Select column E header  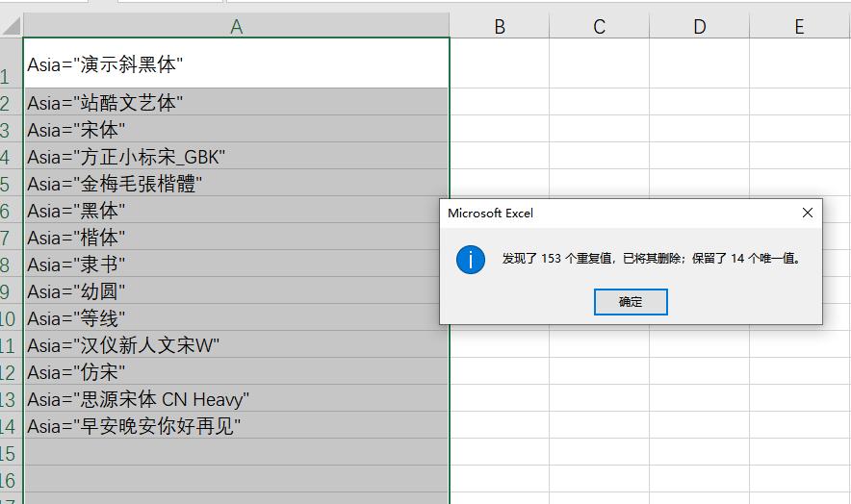tap(799, 27)
